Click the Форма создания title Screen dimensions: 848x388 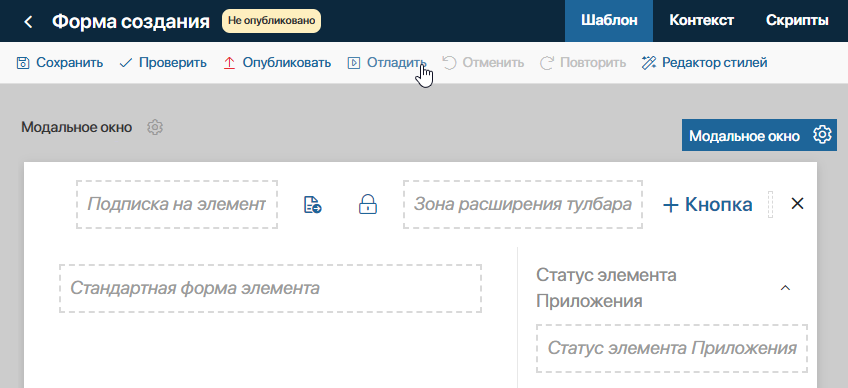coord(131,22)
